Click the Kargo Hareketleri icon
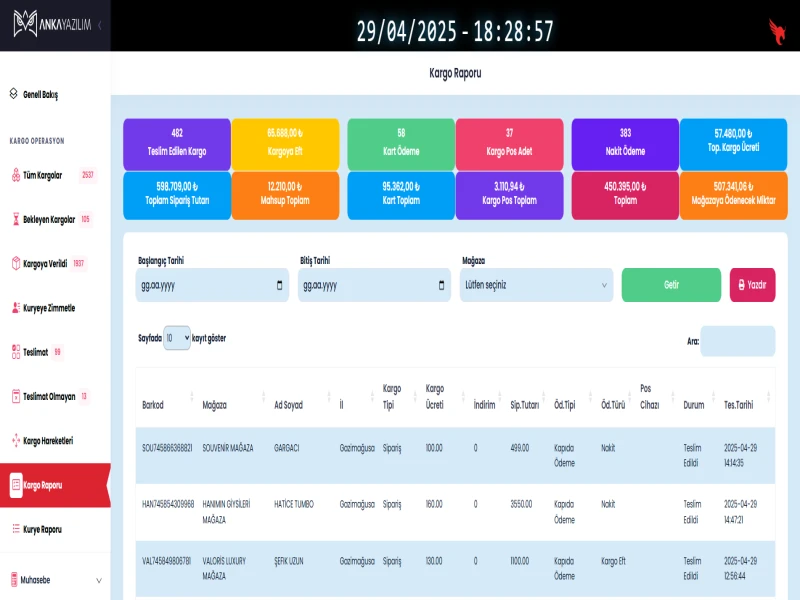800x600 pixels. [15, 440]
